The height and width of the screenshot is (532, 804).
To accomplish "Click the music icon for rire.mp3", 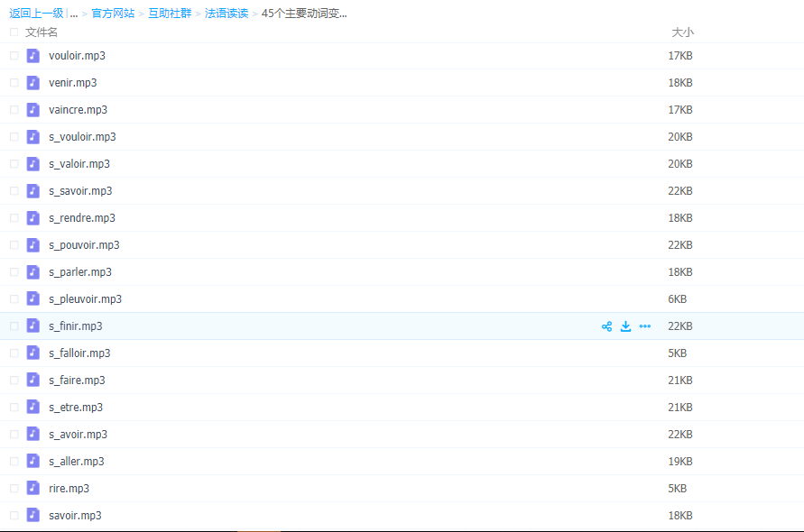I will [32, 489].
